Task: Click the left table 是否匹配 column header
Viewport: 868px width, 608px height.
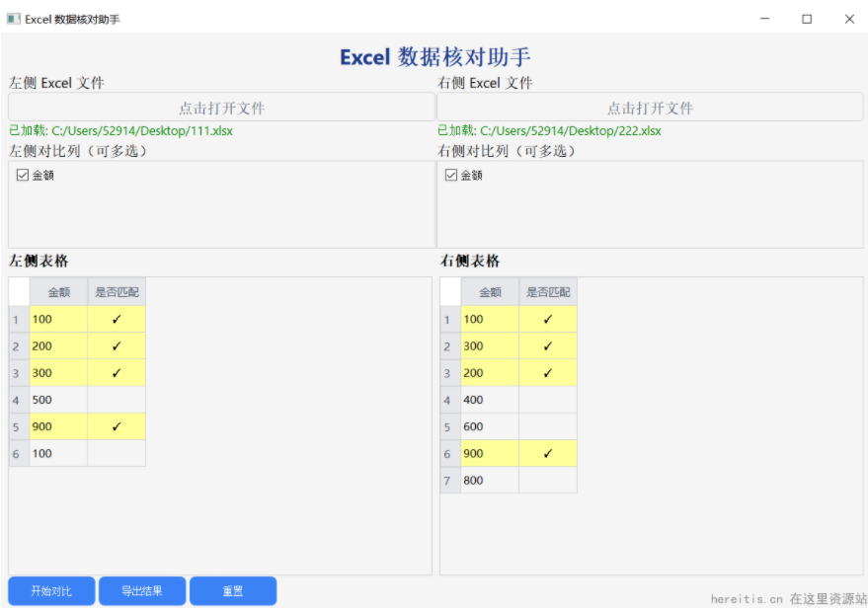Action: (x=117, y=292)
